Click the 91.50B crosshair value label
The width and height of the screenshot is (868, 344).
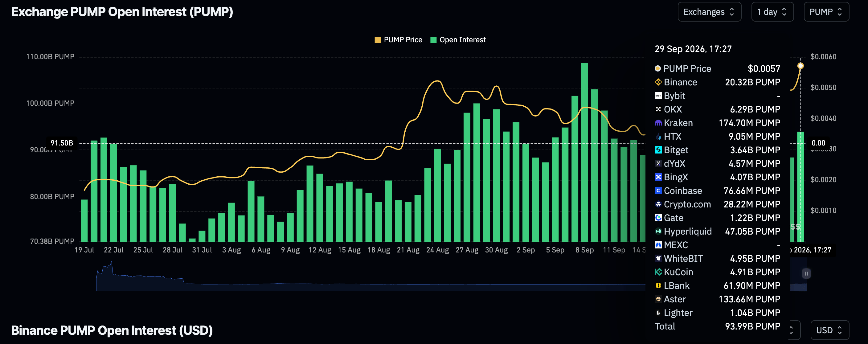(x=62, y=143)
